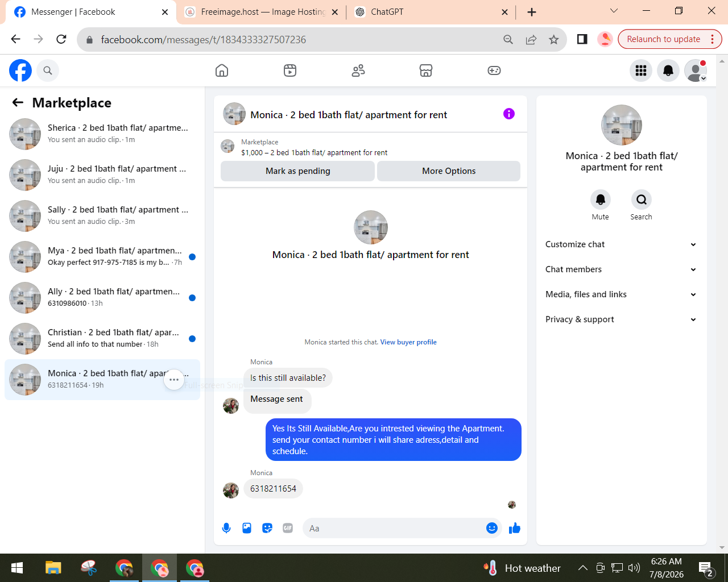Open Windows Start menu

[17, 568]
